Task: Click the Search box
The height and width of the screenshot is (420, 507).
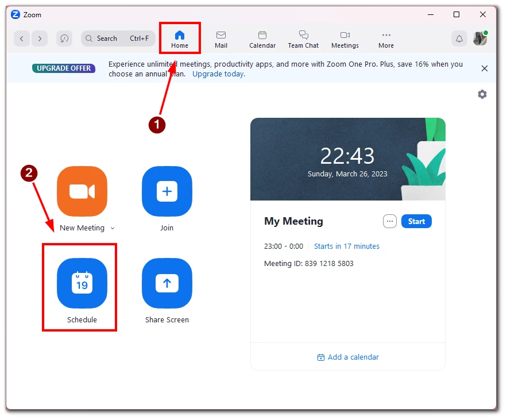Action: (x=118, y=39)
